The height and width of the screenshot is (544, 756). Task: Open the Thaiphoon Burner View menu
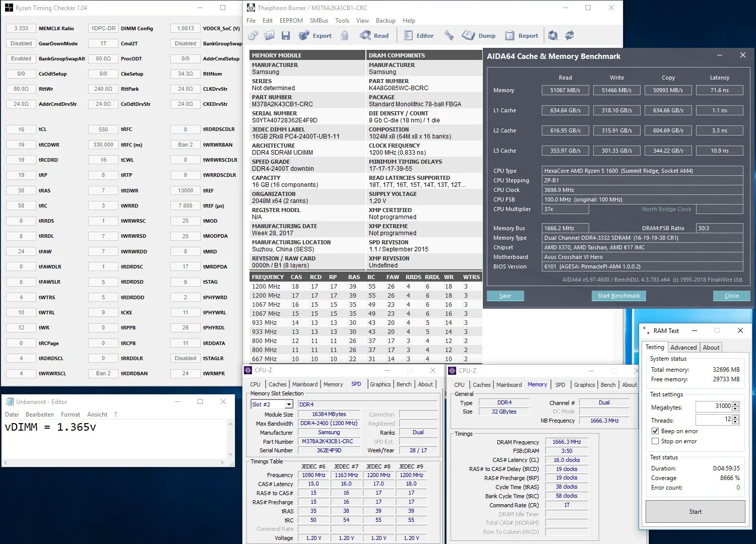[x=362, y=21]
